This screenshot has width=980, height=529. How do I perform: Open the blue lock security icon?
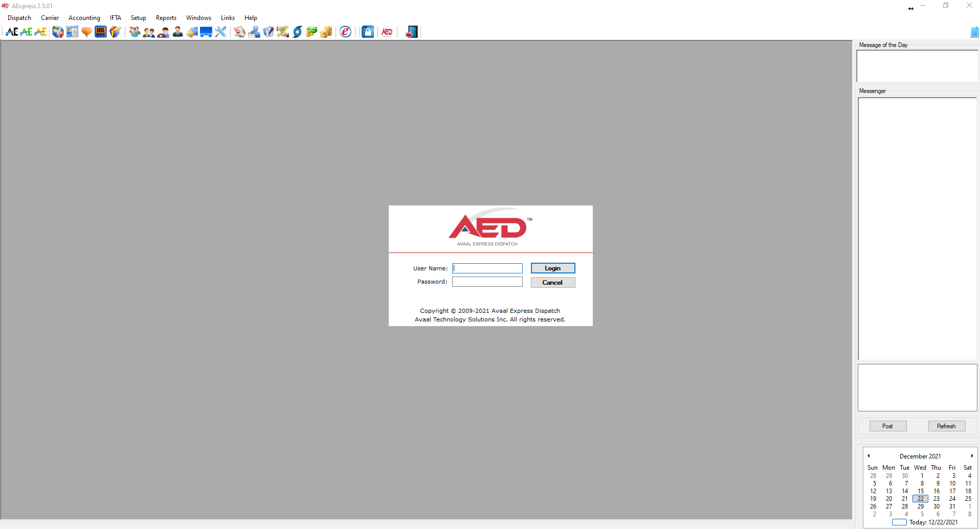(368, 32)
